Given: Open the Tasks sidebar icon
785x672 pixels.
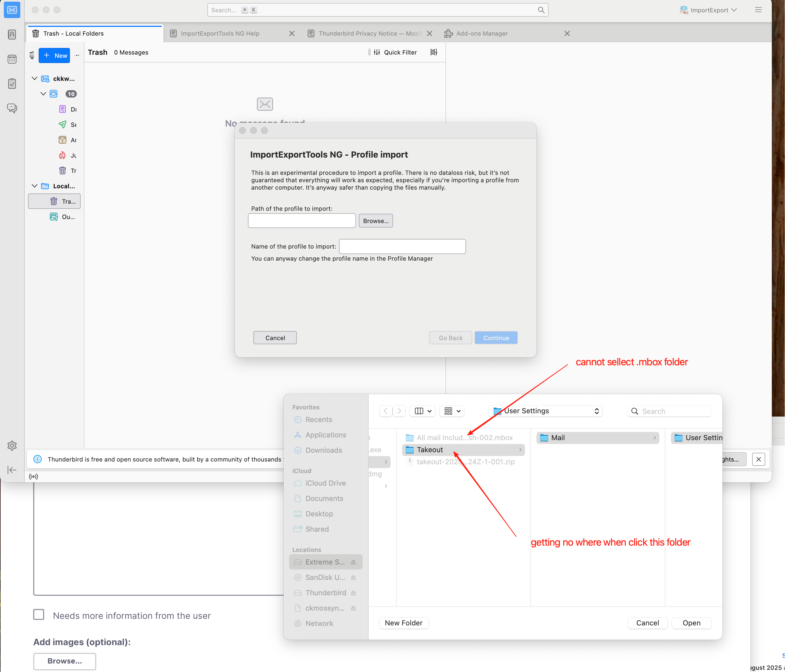Looking at the screenshot, I should click(x=12, y=83).
